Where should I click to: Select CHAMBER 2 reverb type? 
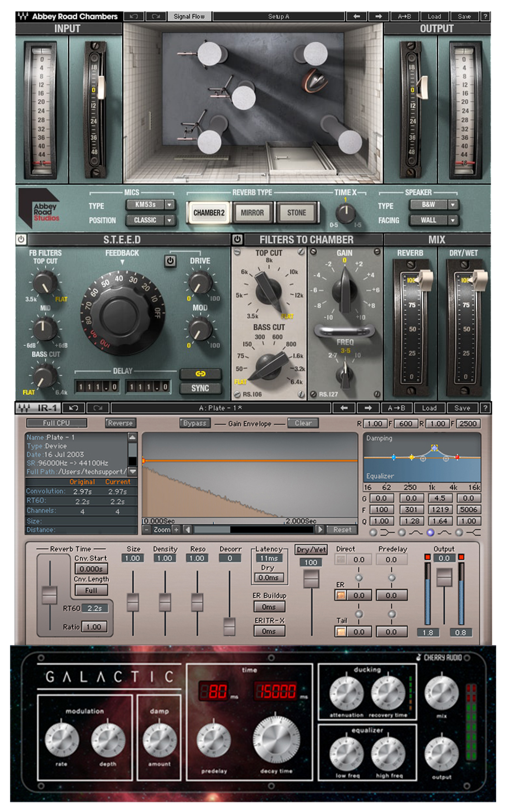[x=209, y=213]
